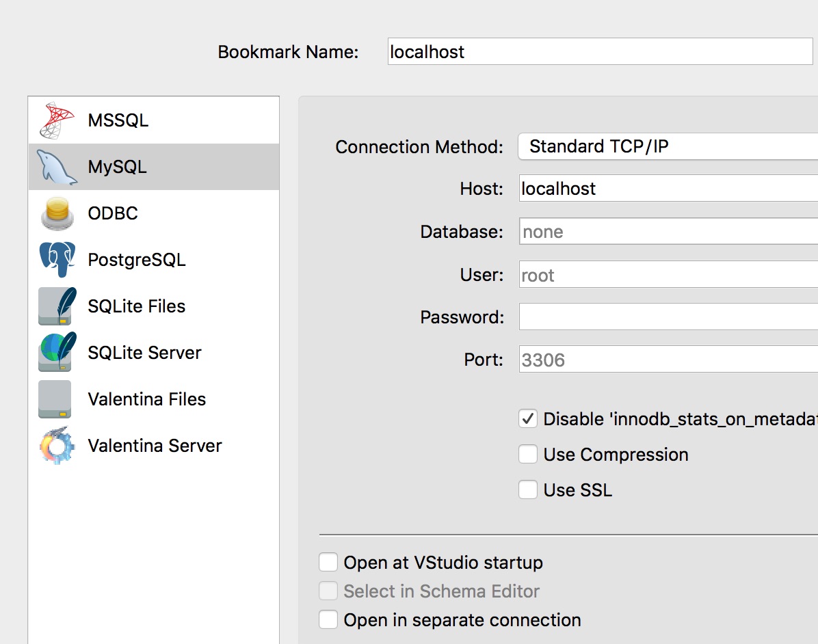
Task: Select the Valentina Files label
Action: click(x=146, y=399)
